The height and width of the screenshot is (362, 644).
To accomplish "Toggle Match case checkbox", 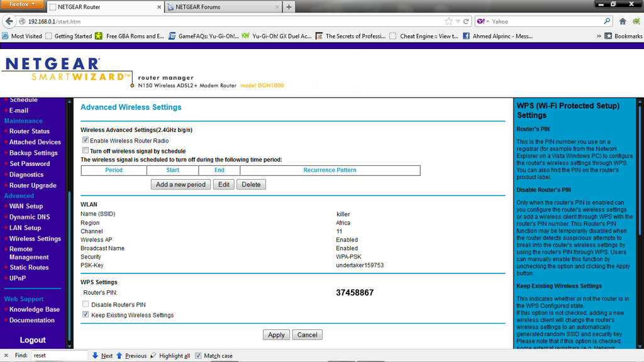I will [x=198, y=356].
